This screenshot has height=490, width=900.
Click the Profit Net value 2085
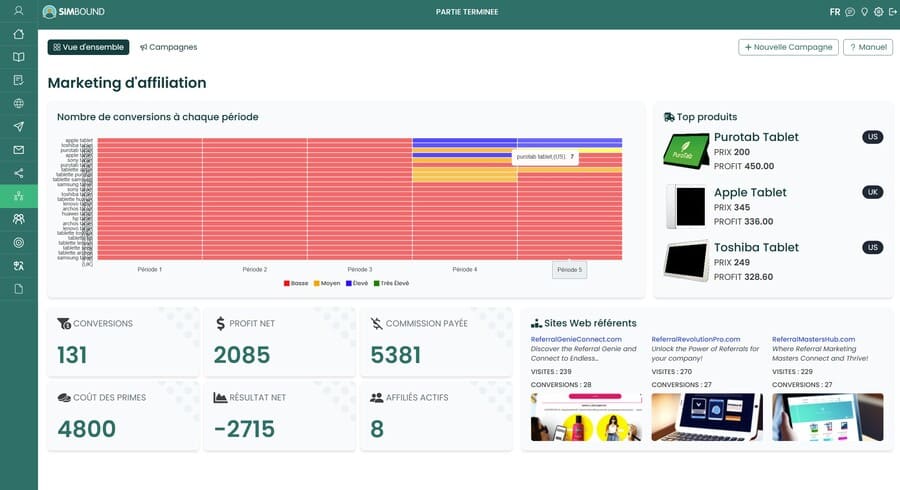point(242,355)
